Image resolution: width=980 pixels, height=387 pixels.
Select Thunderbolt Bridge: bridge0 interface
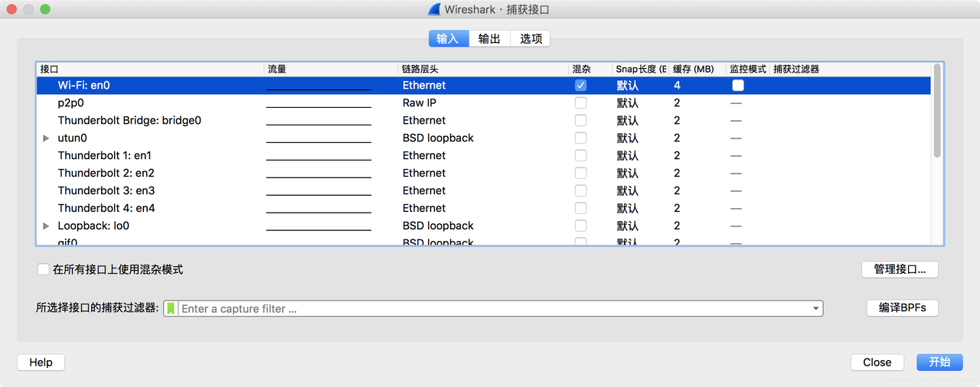(129, 121)
